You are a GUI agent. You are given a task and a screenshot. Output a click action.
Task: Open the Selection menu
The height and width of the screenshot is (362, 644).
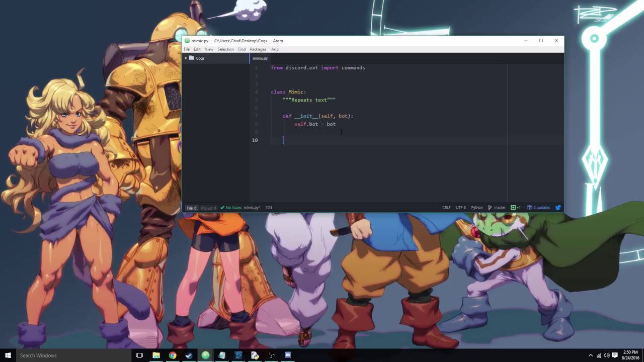click(225, 49)
